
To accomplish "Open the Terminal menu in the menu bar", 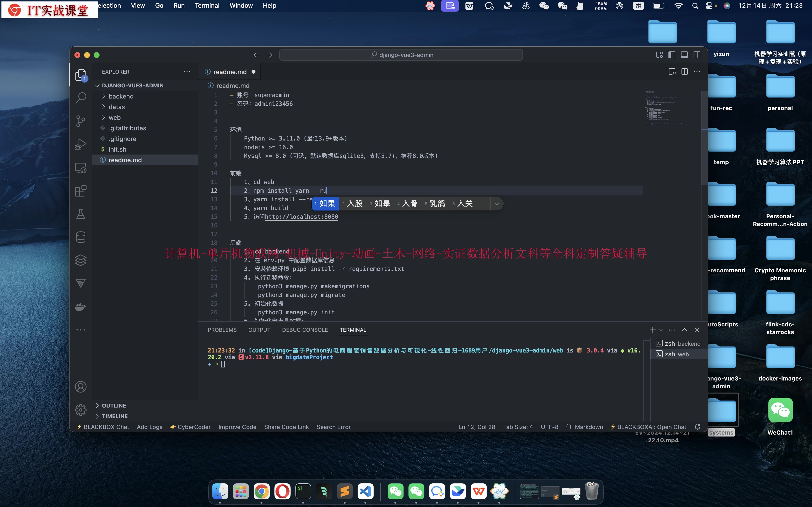I will pyautogui.click(x=207, y=5).
